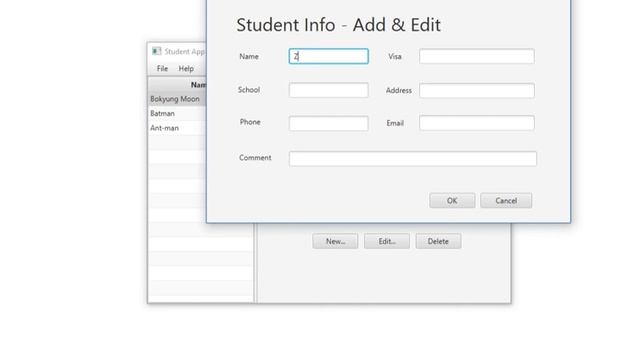Click the Student App window icon
Image resolution: width=640 pixels, height=360 pixels.
pos(157,51)
